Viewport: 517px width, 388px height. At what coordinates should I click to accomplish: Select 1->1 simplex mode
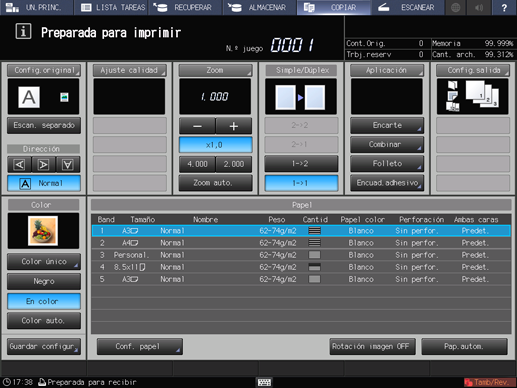[x=301, y=183]
